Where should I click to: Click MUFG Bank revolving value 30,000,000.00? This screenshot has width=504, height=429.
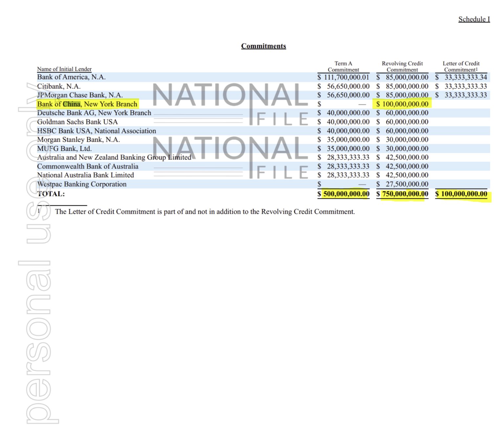click(x=407, y=148)
